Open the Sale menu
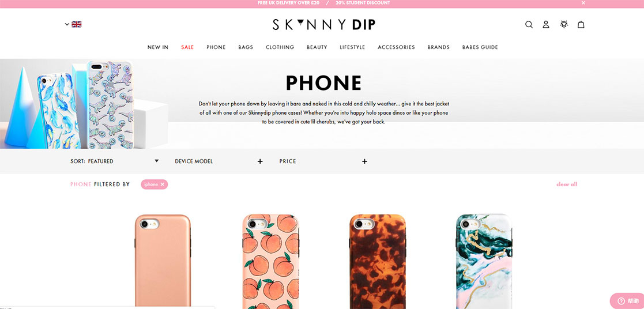Screen dimensions: 644x309 187,47
